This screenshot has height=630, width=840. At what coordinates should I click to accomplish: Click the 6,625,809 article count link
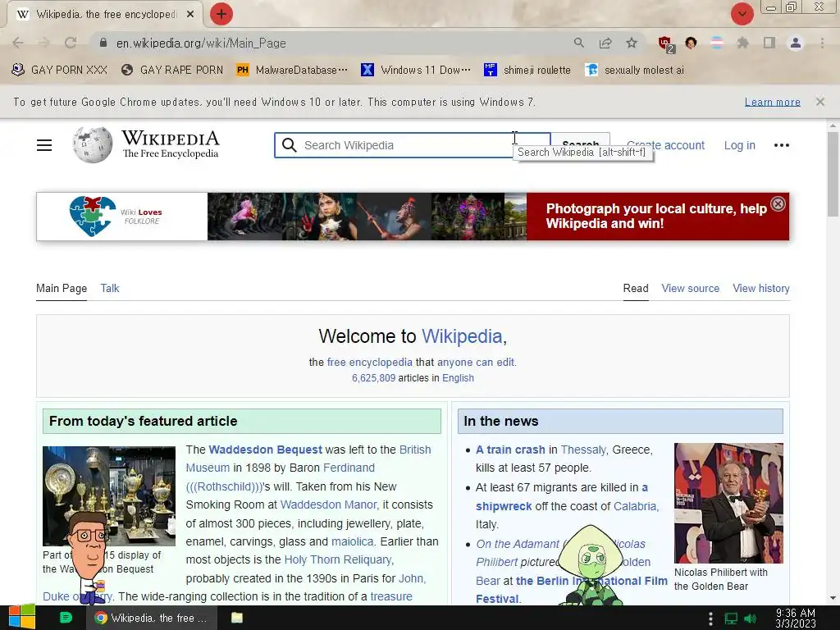click(373, 377)
